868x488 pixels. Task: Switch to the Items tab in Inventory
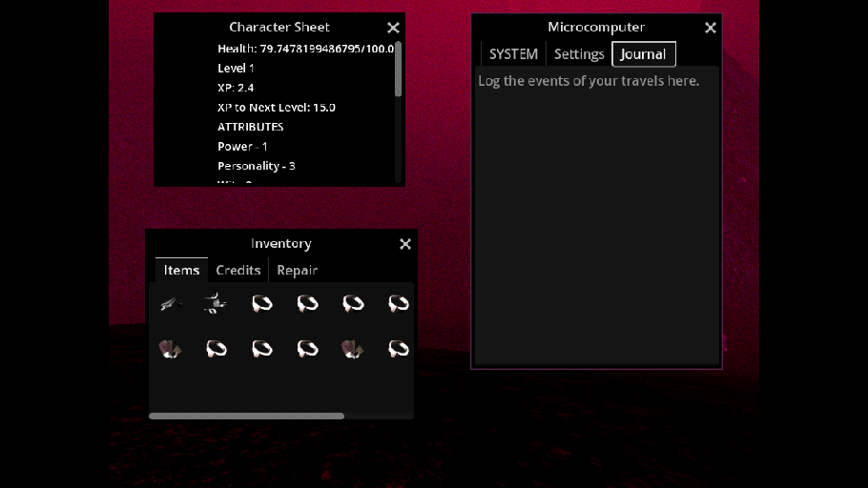click(181, 271)
